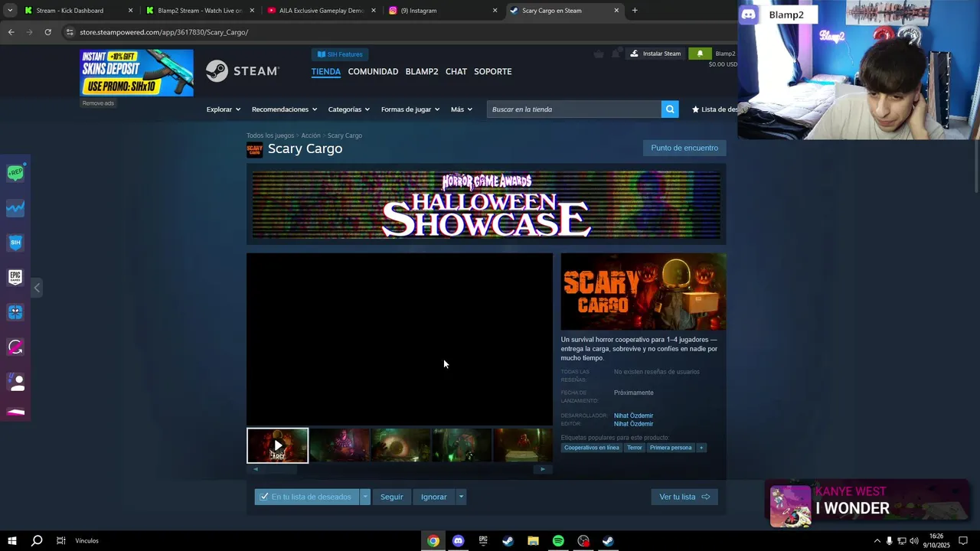Viewport: 980px width, 551px height.
Task: Click Acción breadcrumb link
Action: (311, 135)
